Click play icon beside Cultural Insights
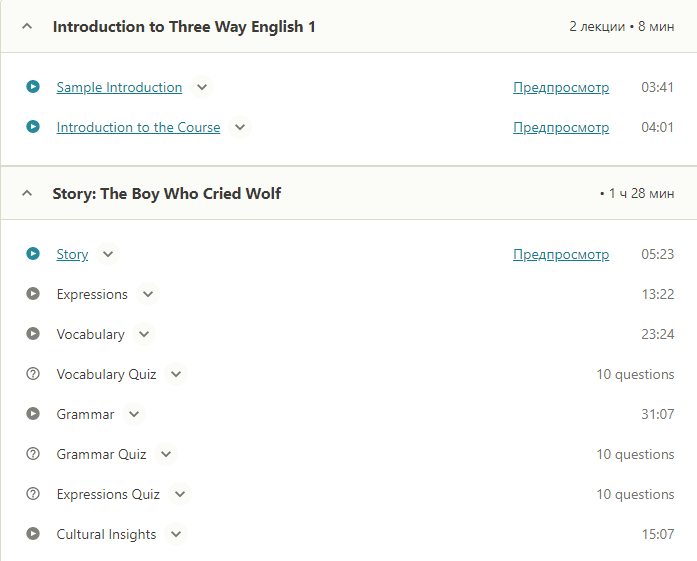The image size is (697, 561). tap(33, 534)
